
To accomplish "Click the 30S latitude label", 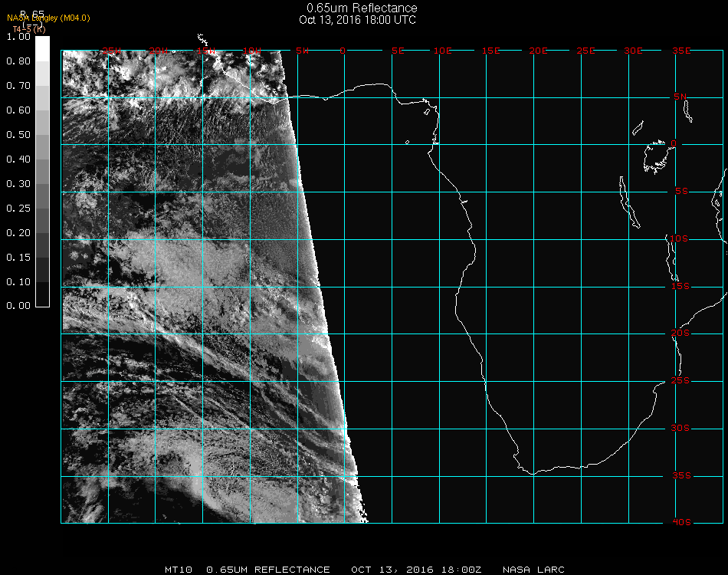I will tap(680, 428).
